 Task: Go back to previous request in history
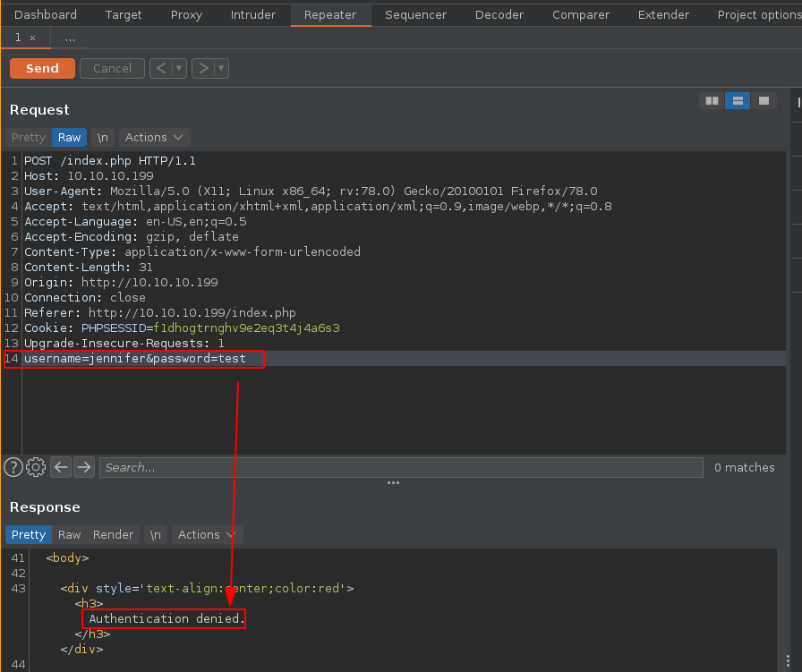(x=160, y=68)
